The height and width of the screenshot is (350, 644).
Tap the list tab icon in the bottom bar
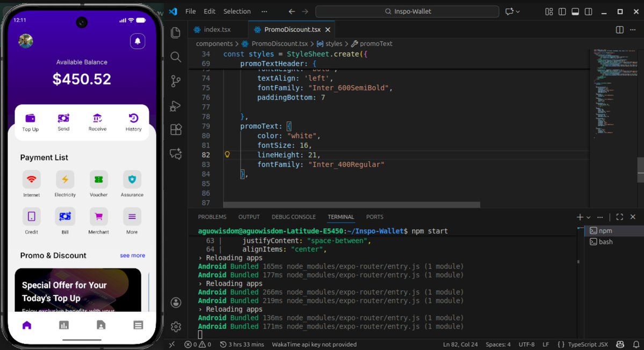click(139, 325)
